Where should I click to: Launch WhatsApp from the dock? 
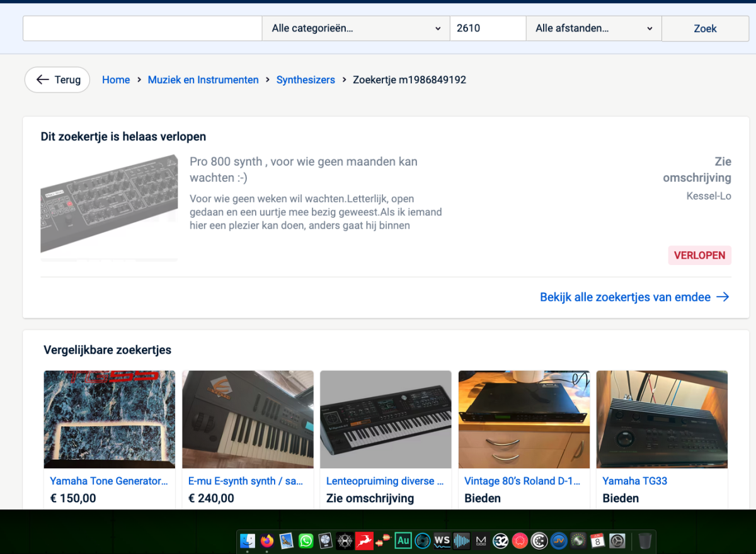pos(306,541)
